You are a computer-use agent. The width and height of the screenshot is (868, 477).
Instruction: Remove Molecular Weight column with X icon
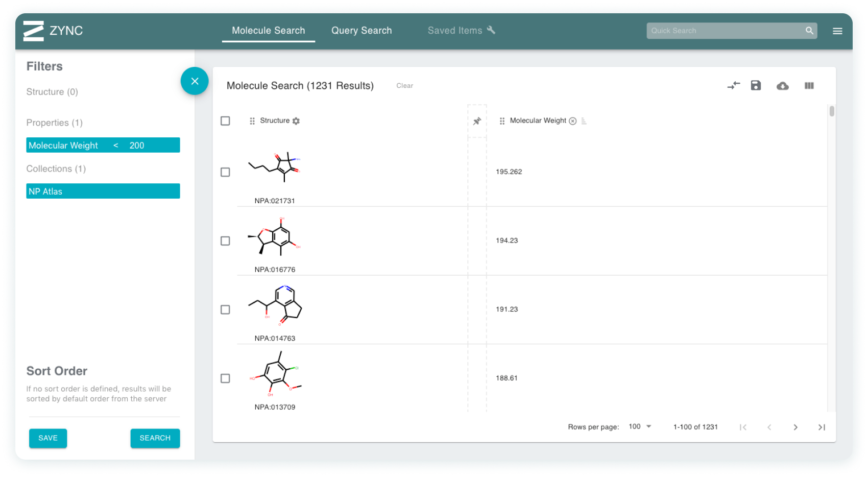click(573, 121)
